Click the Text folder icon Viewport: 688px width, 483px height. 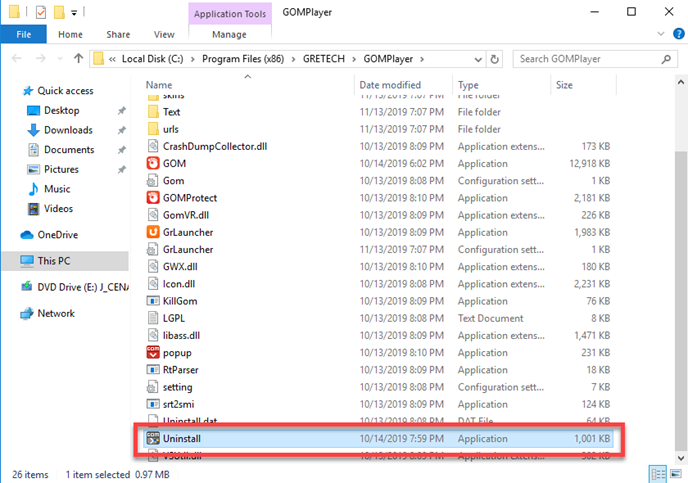(153, 111)
